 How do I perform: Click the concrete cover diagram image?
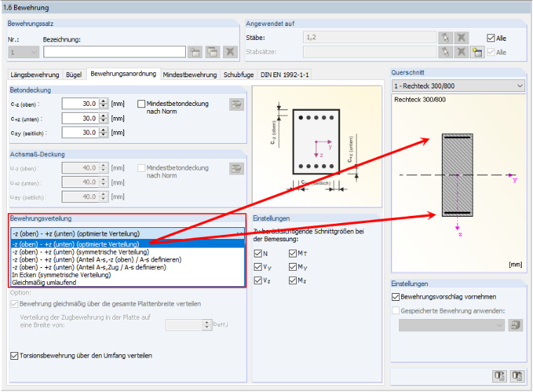[317, 147]
